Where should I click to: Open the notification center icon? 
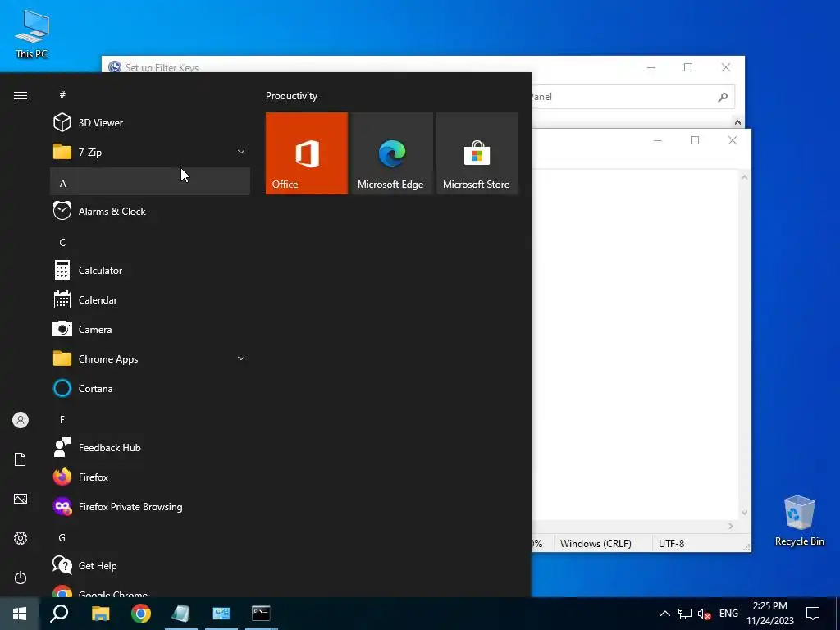tap(813, 614)
